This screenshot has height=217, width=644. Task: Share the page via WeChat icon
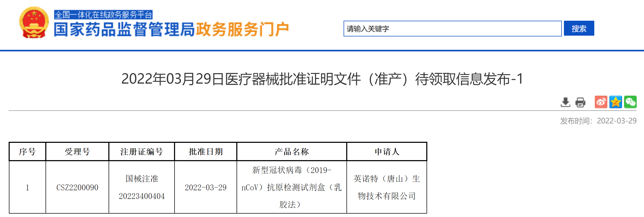(630, 102)
